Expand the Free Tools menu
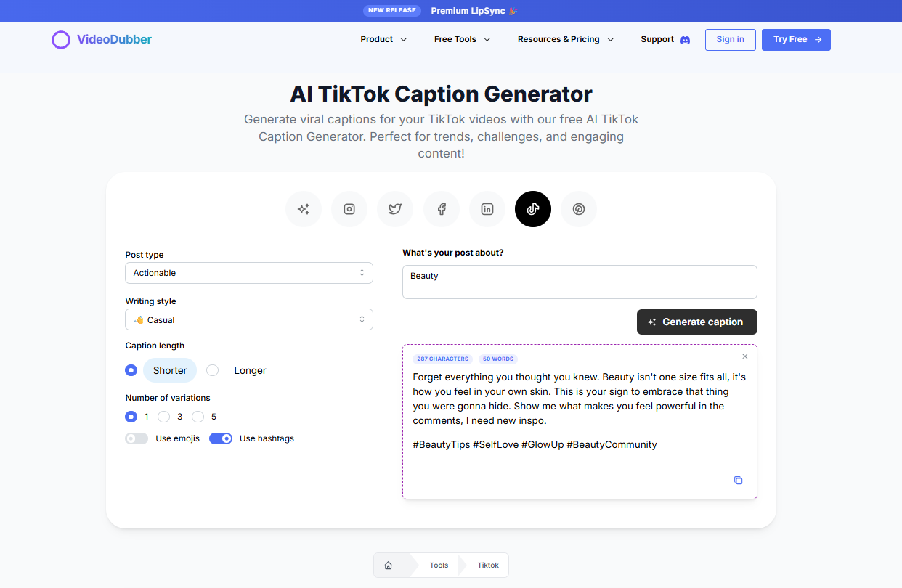Screen dimensions: 902x588 [x=462, y=39]
